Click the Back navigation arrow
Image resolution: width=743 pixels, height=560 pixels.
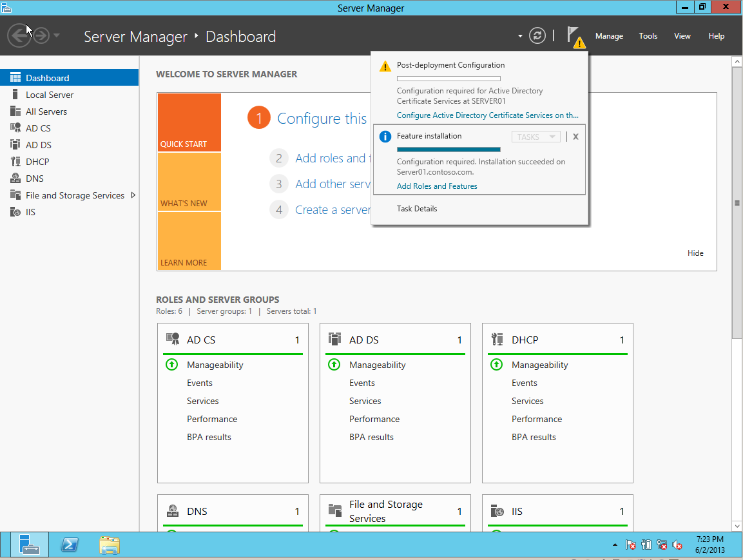tap(19, 35)
